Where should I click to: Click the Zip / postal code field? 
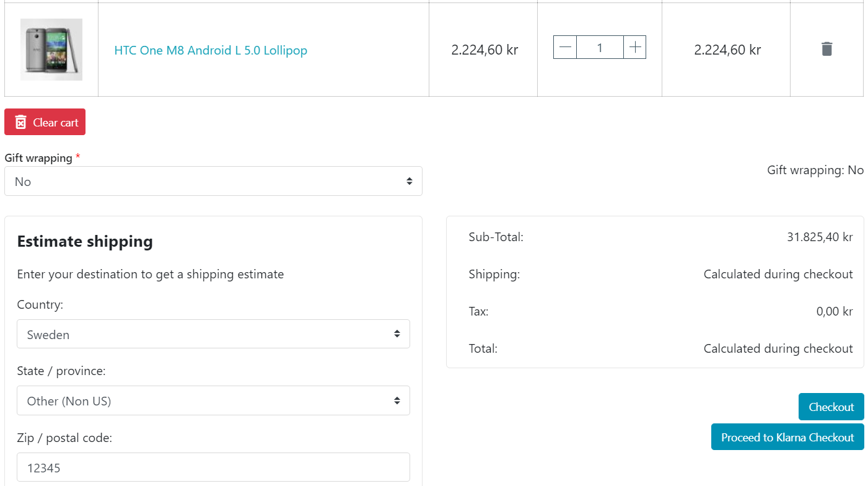click(213, 467)
